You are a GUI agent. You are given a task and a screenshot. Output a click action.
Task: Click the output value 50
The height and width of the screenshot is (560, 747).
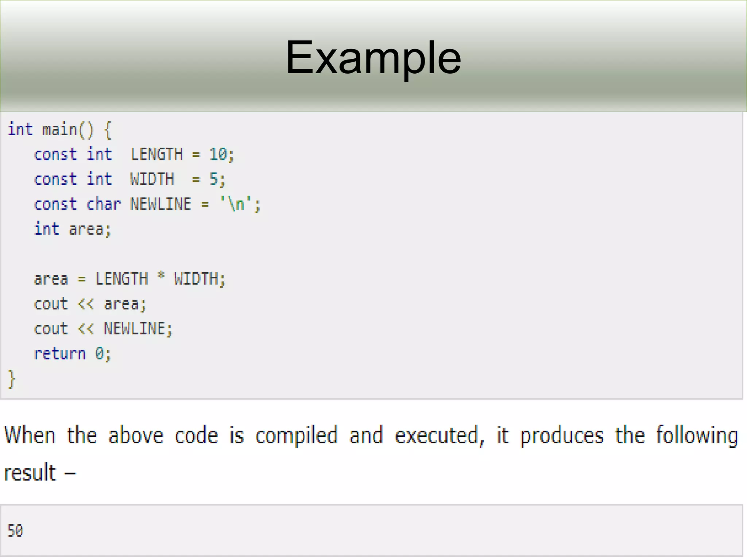[x=15, y=530]
